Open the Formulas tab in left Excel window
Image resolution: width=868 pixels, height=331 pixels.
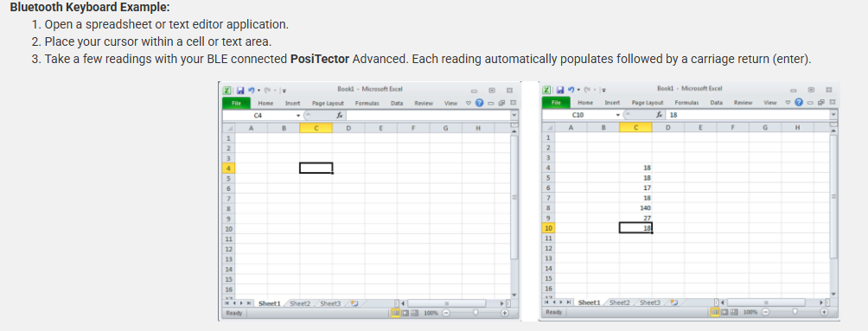click(x=367, y=104)
